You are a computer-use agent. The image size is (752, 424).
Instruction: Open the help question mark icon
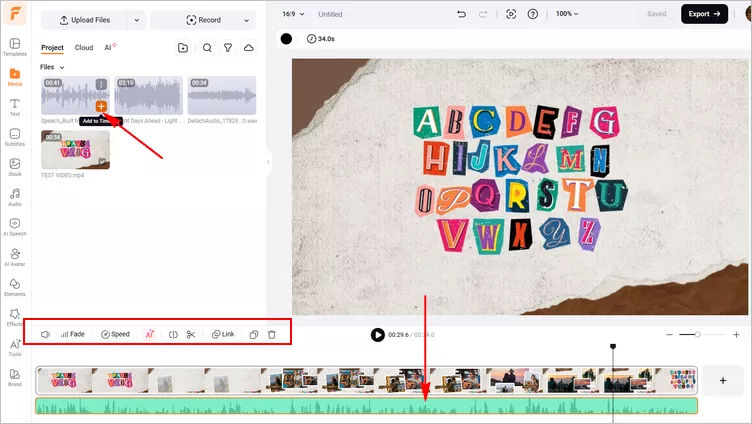[x=532, y=14]
